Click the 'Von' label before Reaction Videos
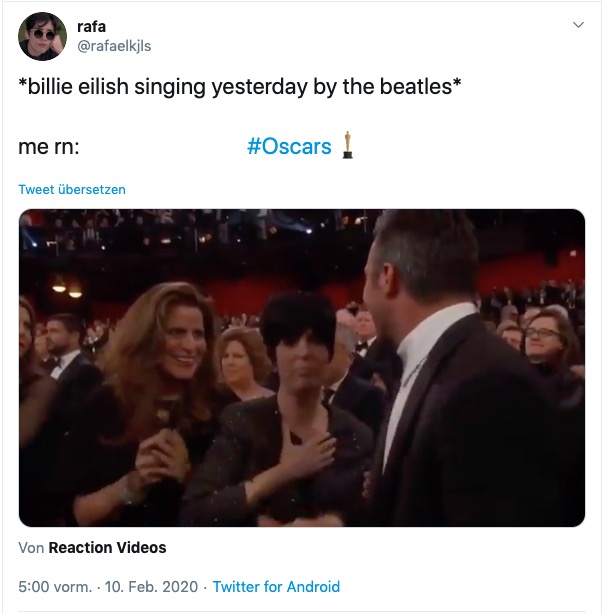This screenshot has width=603, height=614. [31, 548]
